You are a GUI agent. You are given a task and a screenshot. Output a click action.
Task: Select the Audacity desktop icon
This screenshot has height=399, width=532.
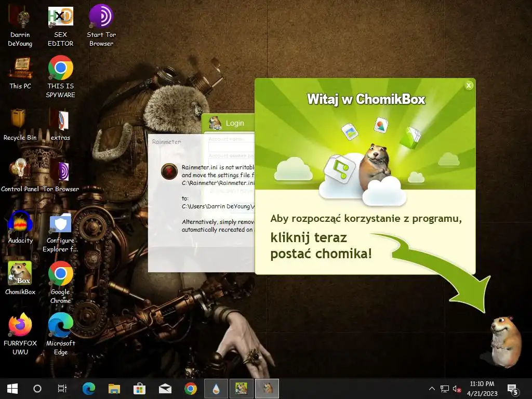(x=20, y=227)
